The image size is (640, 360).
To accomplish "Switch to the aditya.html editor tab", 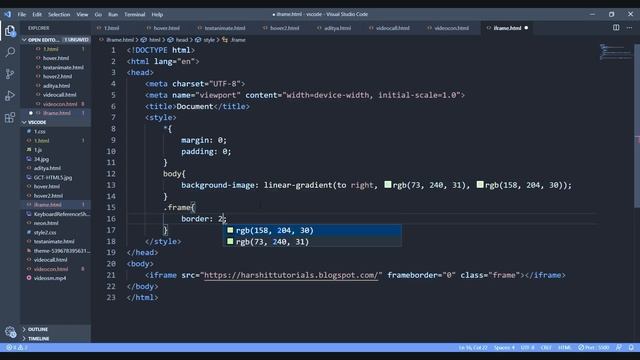I will tap(338, 28).
